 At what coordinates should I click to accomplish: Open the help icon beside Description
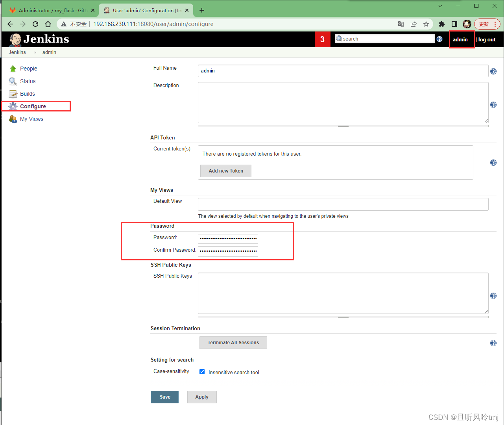tap(493, 105)
